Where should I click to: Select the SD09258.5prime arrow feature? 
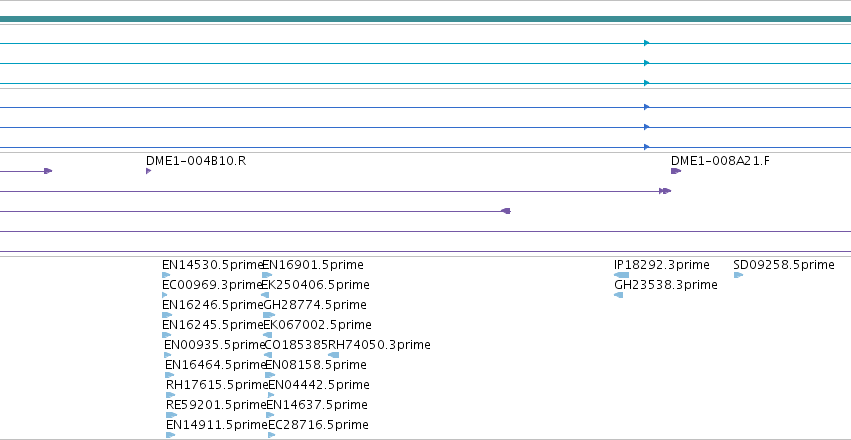coord(738,275)
